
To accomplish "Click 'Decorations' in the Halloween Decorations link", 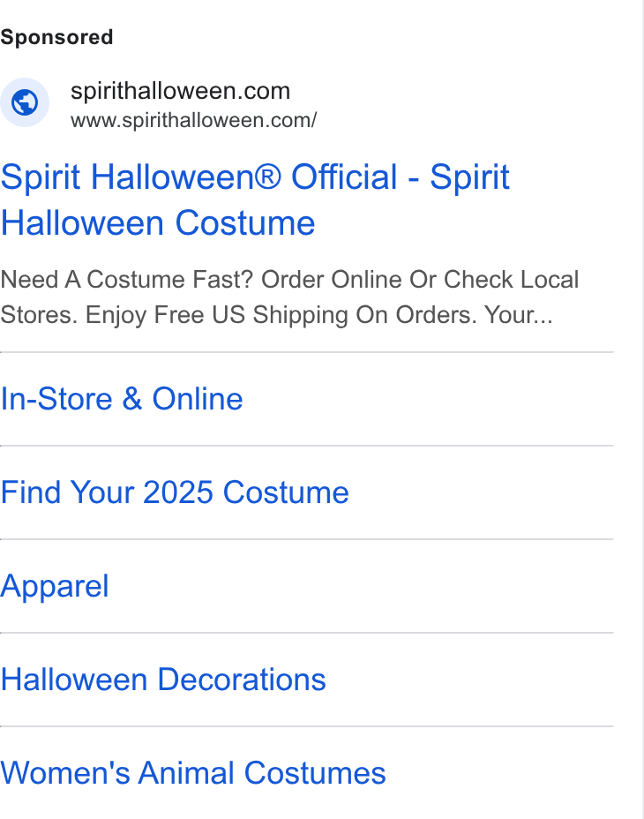I will (242, 680).
